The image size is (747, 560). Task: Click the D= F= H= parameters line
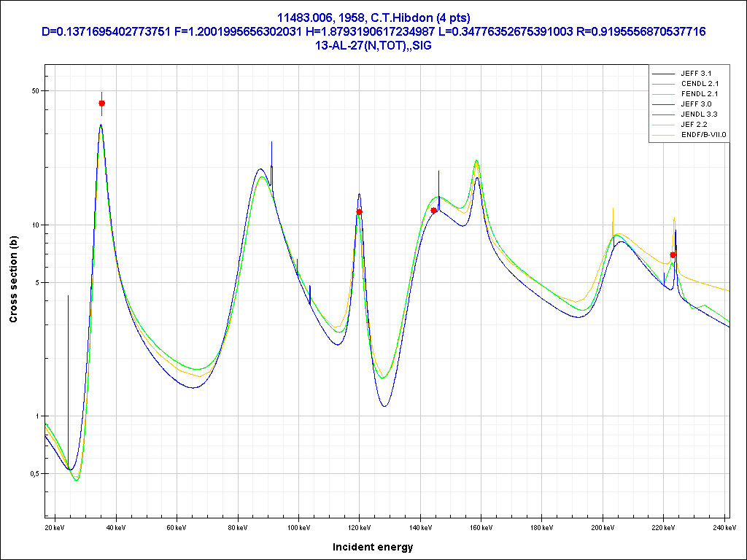coord(373,31)
